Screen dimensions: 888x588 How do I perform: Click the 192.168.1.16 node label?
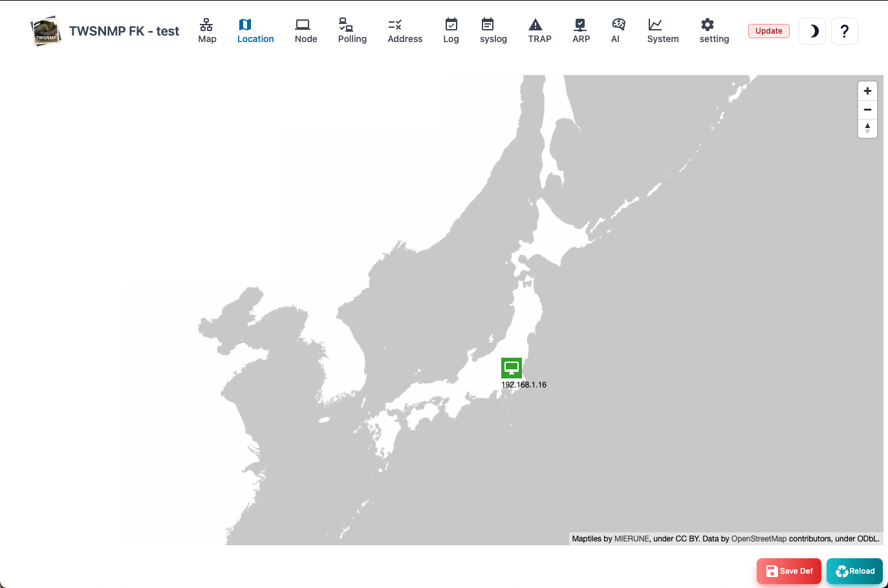click(x=524, y=385)
